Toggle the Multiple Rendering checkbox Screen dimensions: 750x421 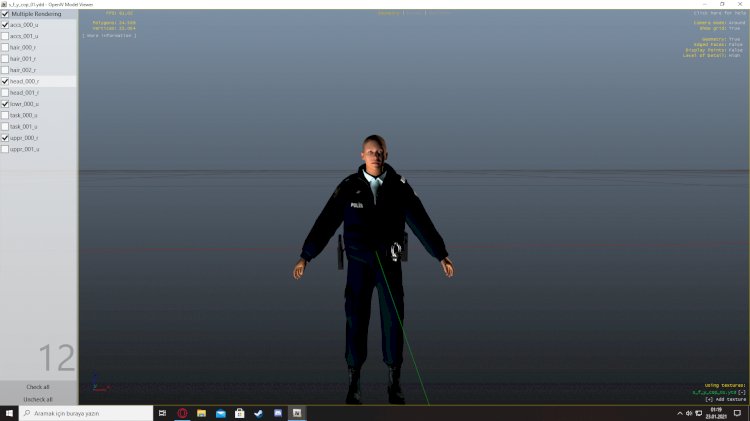click(5, 14)
